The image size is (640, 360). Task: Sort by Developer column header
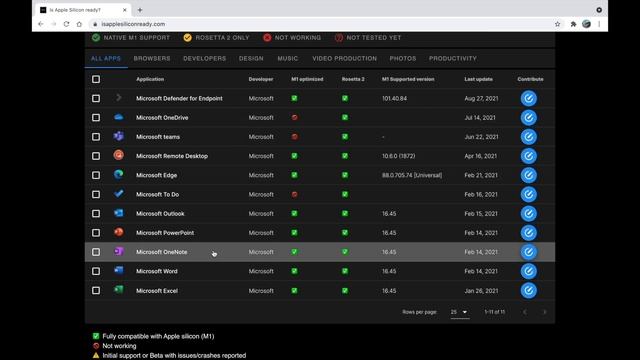click(x=261, y=79)
